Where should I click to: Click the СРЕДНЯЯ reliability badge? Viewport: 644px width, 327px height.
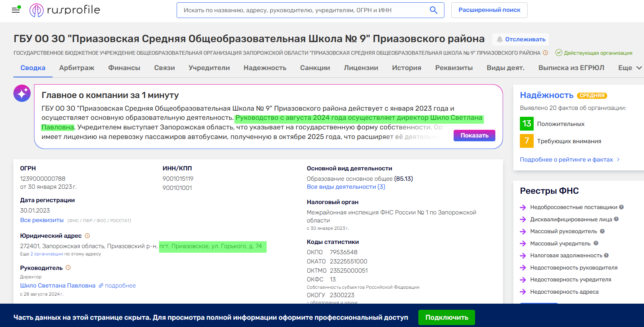coord(592,96)
